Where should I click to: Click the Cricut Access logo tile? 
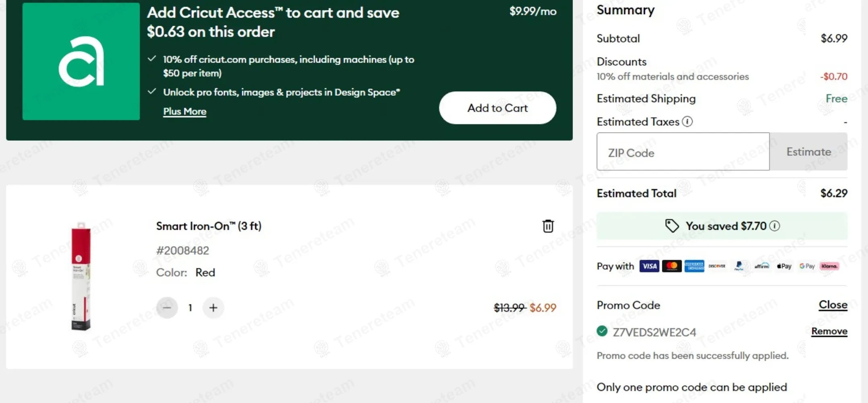81,61
